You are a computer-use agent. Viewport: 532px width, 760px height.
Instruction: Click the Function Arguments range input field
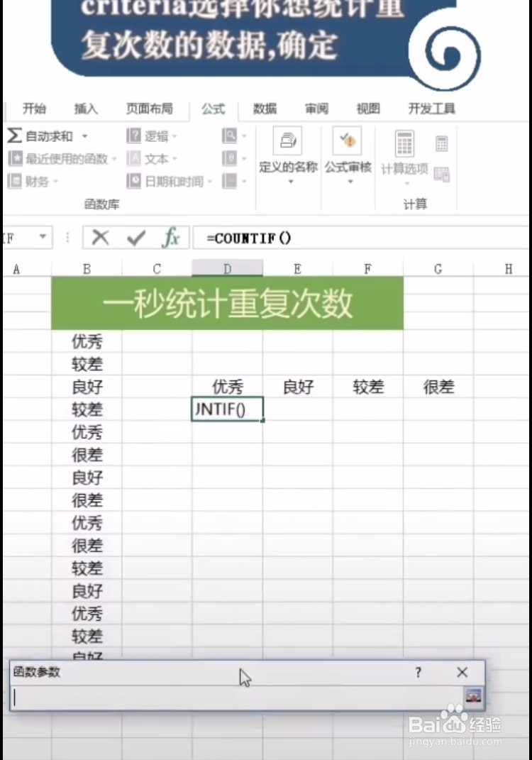pyautogui.click(x=238, y=697)
